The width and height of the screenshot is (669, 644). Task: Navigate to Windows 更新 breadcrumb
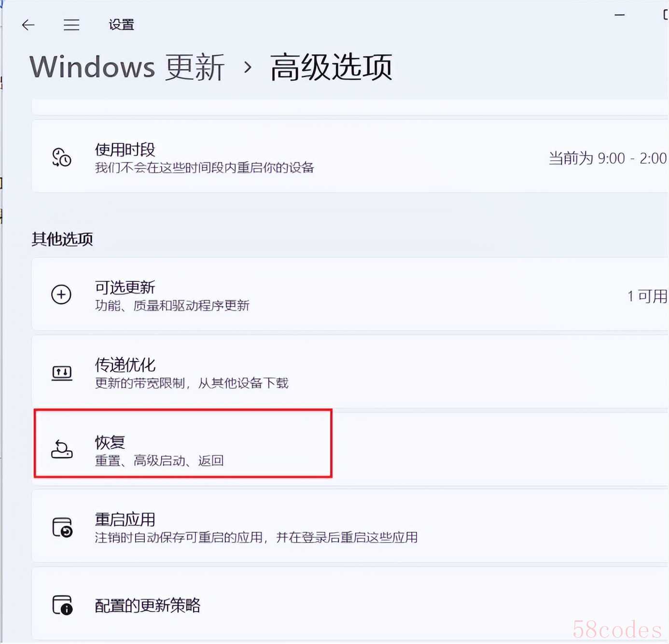point(127,67)
